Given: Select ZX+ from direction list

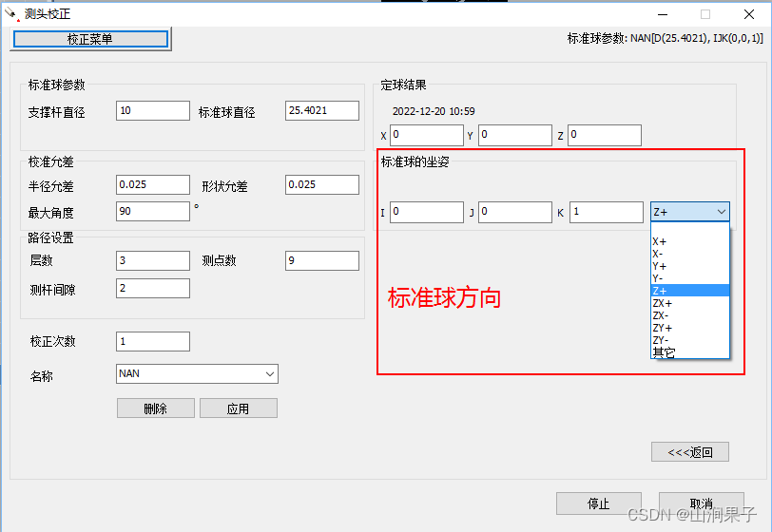Looking at the screenshot, I should pos(690,303).
